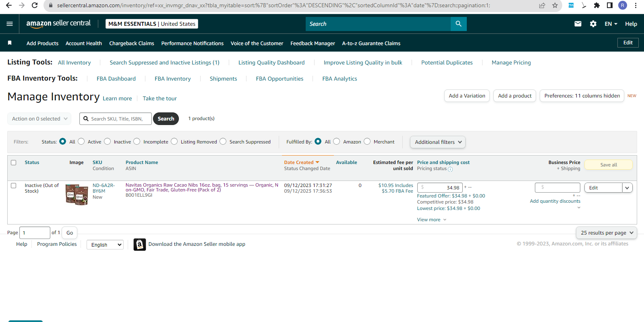Open the 25 results per page dropdown
This screenshot has width=644, height=322.
point(607,233)
